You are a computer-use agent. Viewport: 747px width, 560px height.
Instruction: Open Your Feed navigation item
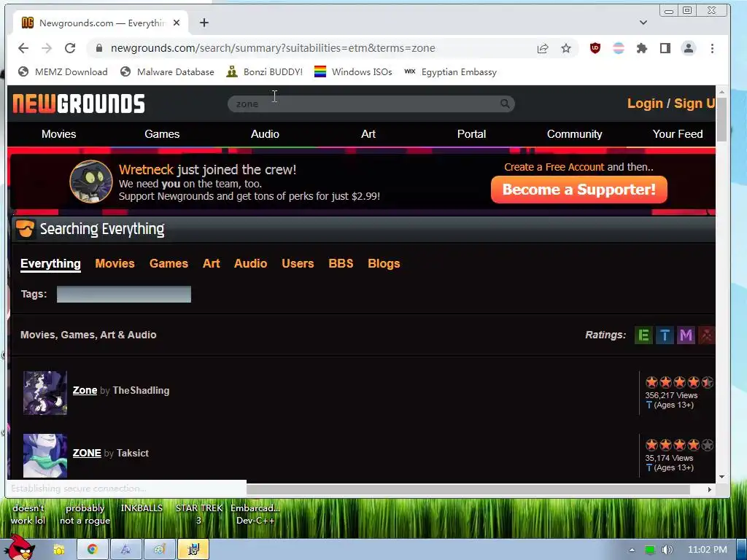click(x=678, y=134)
